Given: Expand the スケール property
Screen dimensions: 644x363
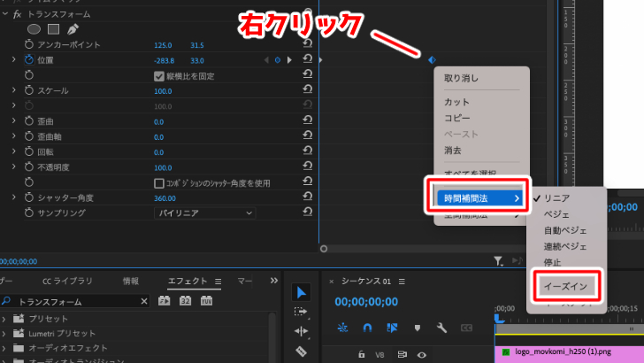Looking at the screenshot, I should point(13,90).
